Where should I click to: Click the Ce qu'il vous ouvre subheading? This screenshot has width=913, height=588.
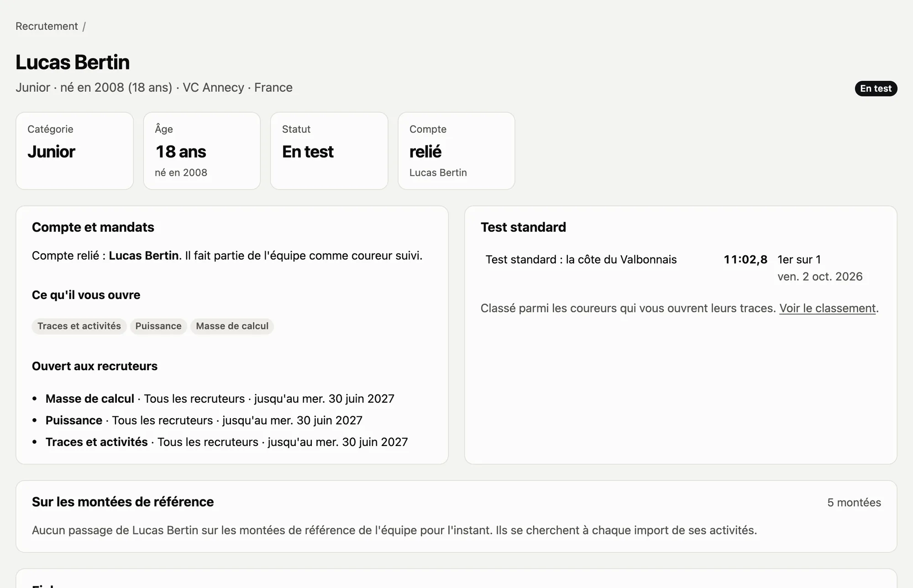pyautogui.click(x=86, y=295)
